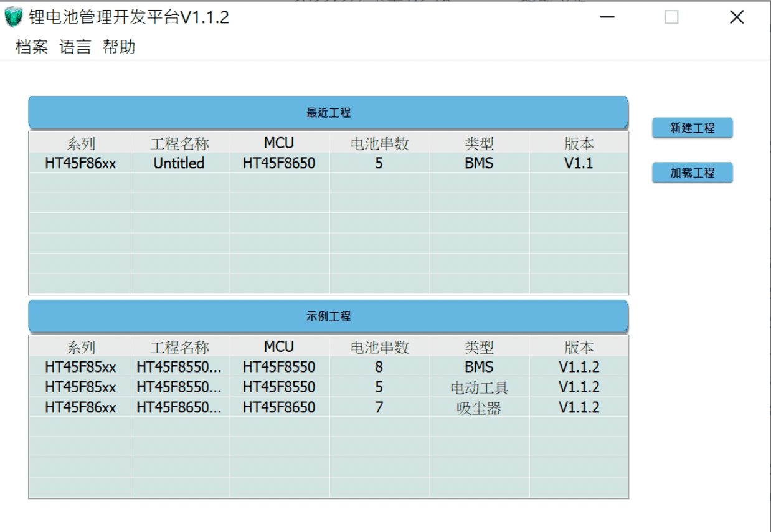This screenshot has height=532, width=771.
Task: Select V1.1.2 version in 吸尘器 row
Action: click(579, 407)
